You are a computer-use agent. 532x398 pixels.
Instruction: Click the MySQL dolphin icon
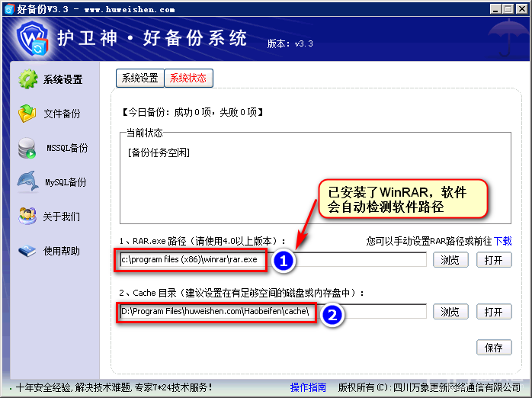(28, 181)
